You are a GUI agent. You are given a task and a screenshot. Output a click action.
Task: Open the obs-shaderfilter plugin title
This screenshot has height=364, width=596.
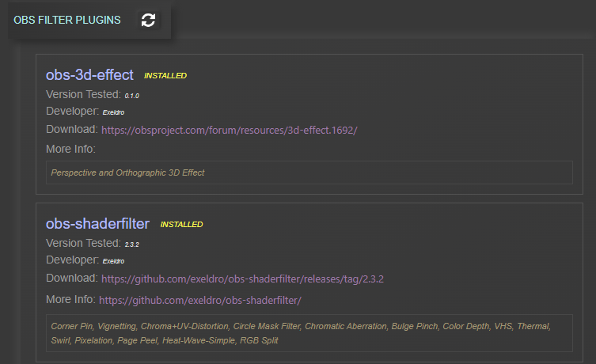97,224
